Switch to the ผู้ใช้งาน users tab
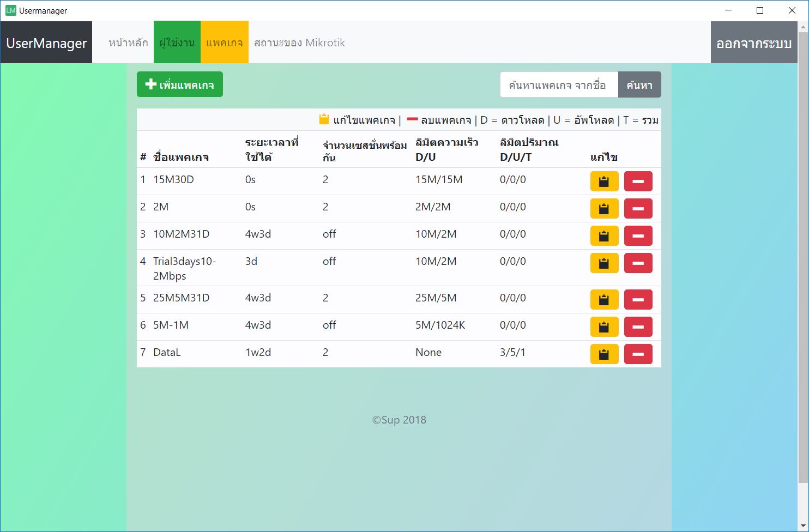The width and height of the screenshot is (809, 532). [x=177, y=43]
